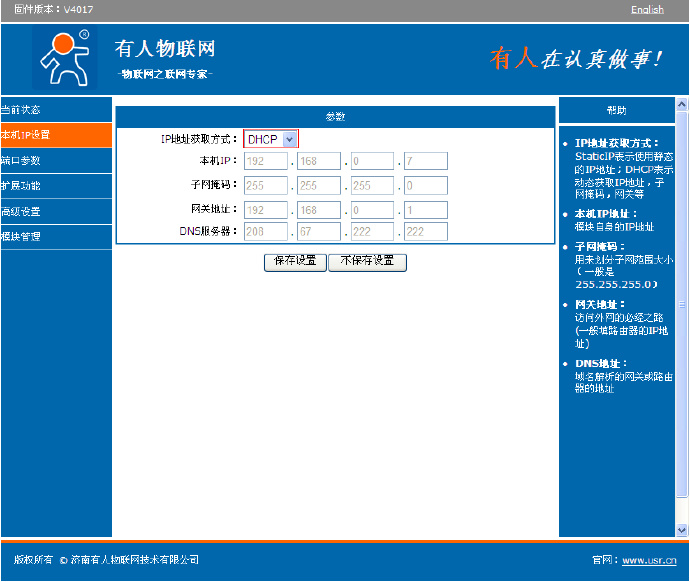690x582 pixels.
Task: Open the IP地址获取方式 DHCP dropdown
Action: 271,139
